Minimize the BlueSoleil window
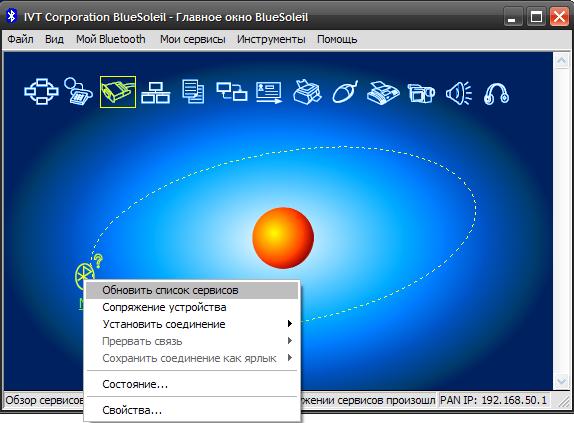574x423 pixels. (512, 17)
